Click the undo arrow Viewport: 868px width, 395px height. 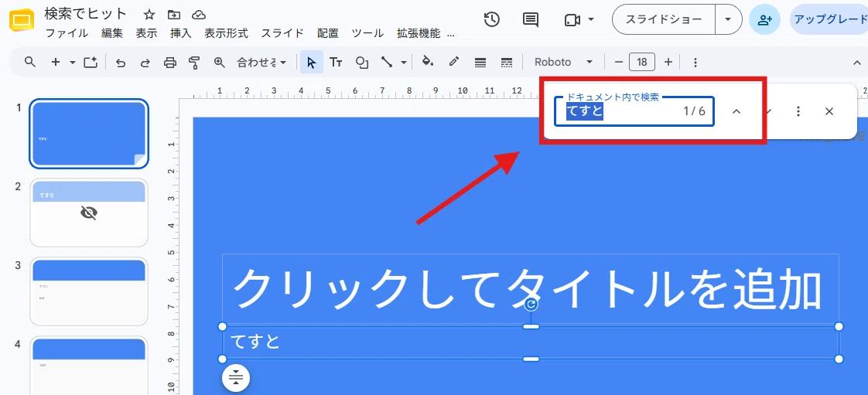(x=120, y=63)
